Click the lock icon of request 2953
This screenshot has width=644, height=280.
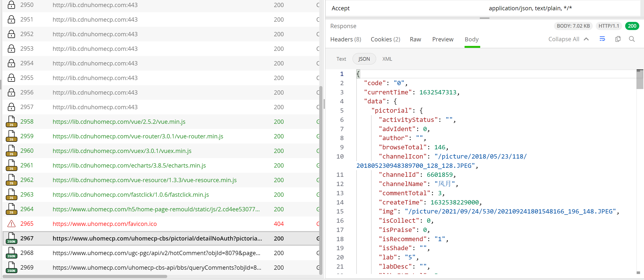[11, 48]
